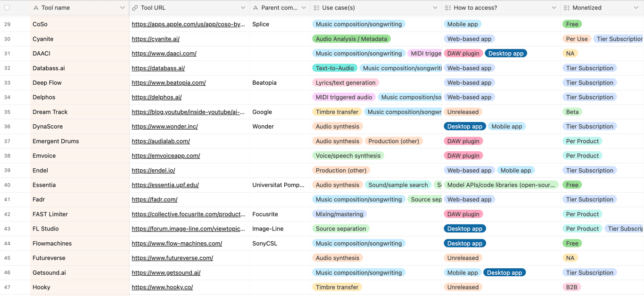Select the Cyanite tool name cell
The height and width of the screenshot is (296, 644).
[80, 39]
